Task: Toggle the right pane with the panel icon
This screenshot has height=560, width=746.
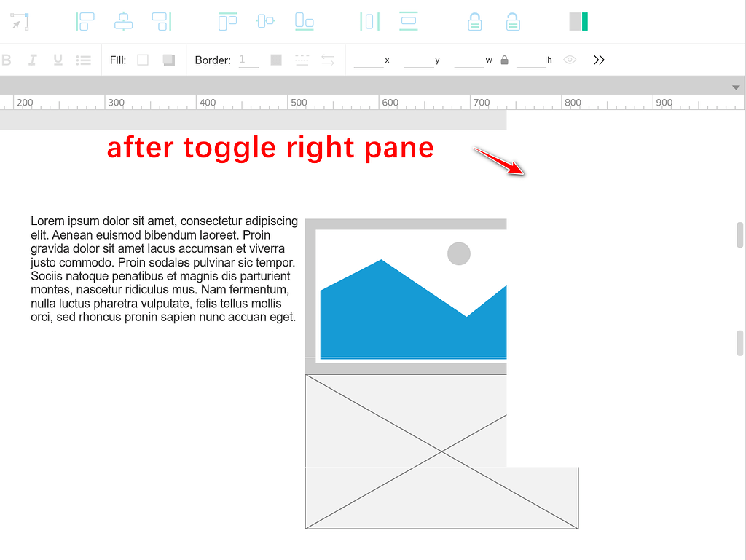Action: (578, 21)
